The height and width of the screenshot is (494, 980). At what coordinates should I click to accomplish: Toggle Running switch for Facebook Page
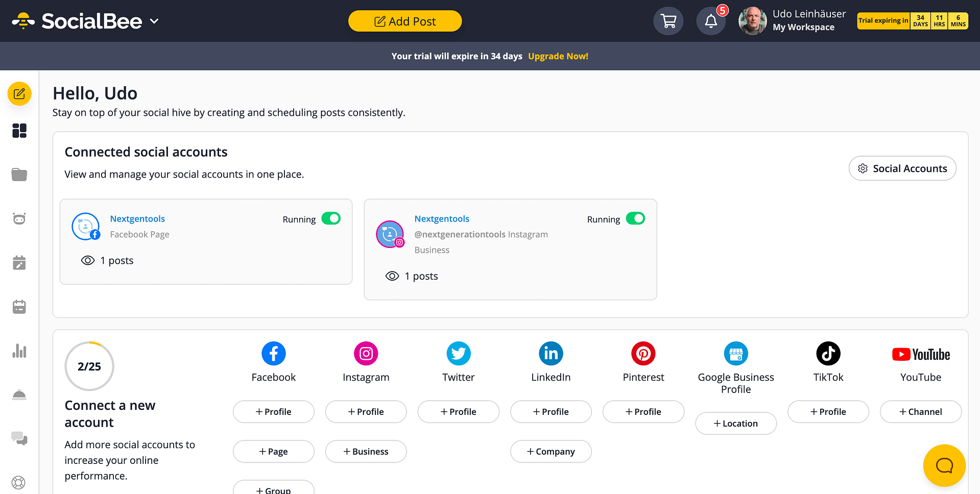331,218
